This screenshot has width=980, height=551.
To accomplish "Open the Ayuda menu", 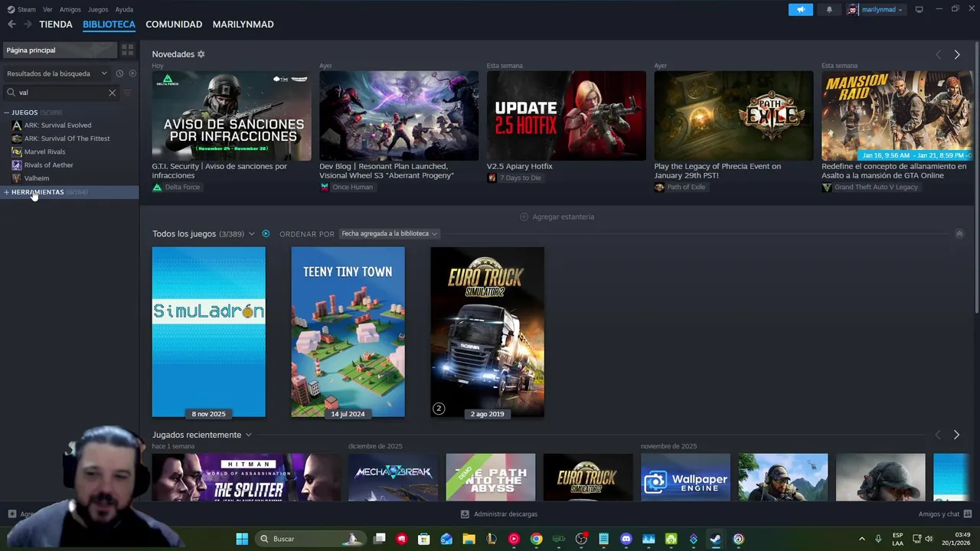I will click(x=124, y=9).
